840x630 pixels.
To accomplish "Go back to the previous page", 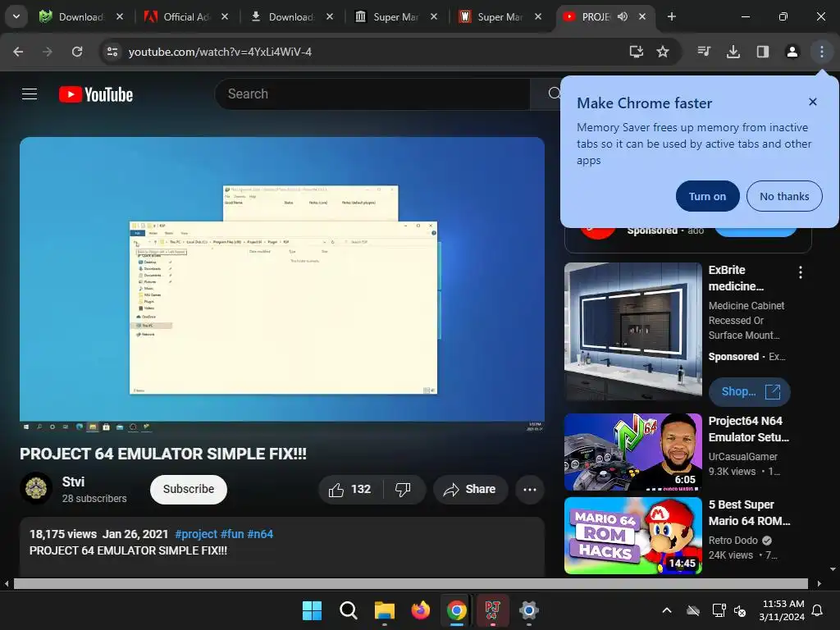I will (18, 52).
